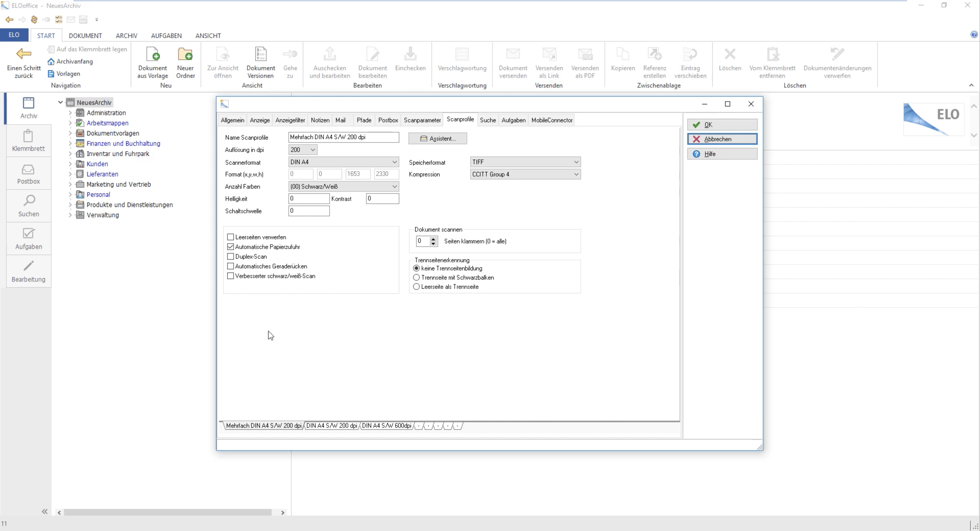
Task: Click the Referenz erstellen ribbon icon
Action: coord(655,54)
